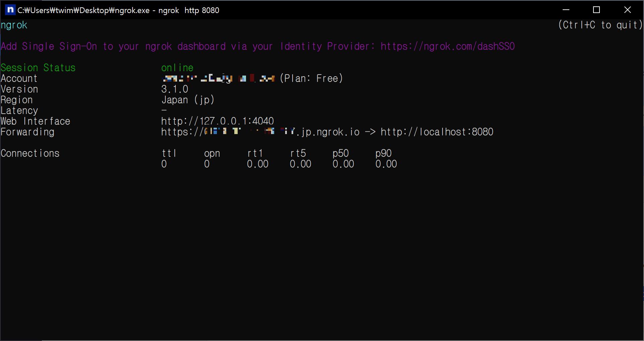The image size is (644, 341).
Task: Click the window title 'ngrok http 8080'
Action: tap(189, 10)
